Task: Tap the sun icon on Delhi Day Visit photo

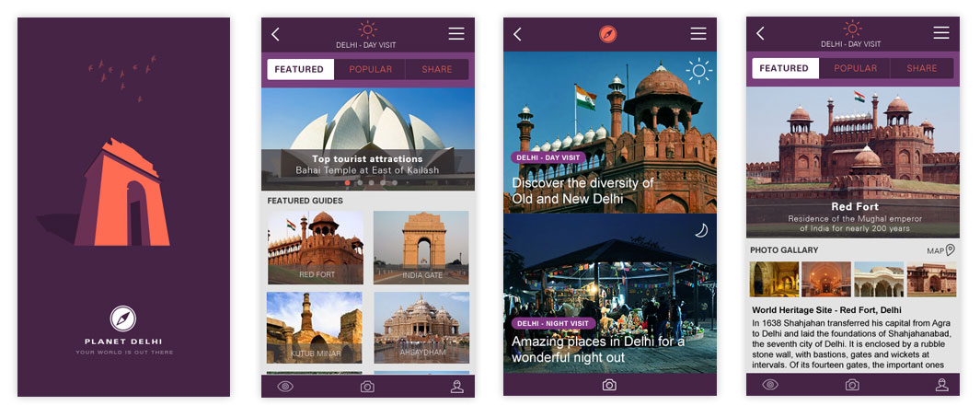Action: pyautogui.click(x=699, y=71)
